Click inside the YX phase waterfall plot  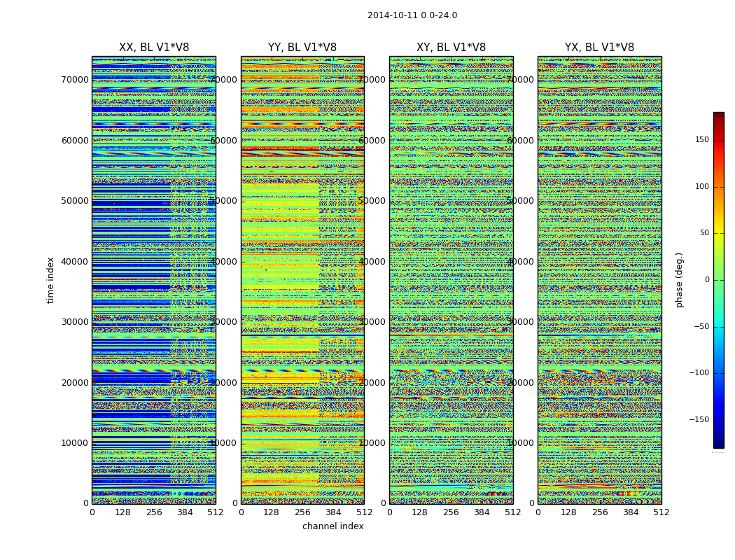pyautogui.click(x=599, y=280)
